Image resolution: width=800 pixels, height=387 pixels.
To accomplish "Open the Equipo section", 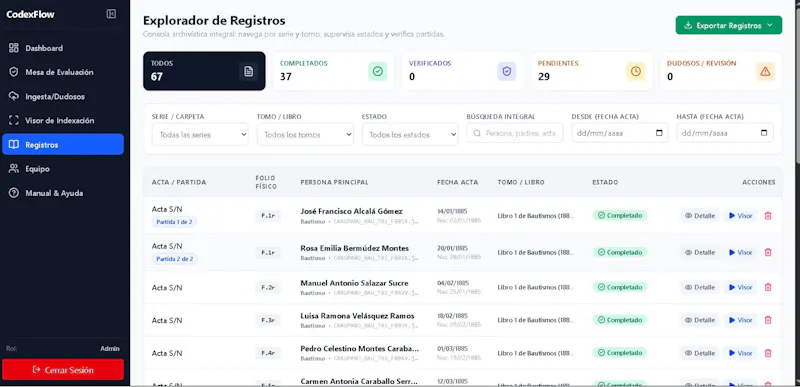I will tap(63, 169).
